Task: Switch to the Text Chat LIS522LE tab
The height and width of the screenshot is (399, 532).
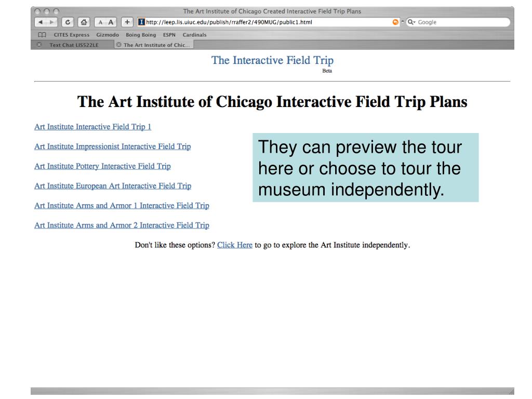Action: 73,45
